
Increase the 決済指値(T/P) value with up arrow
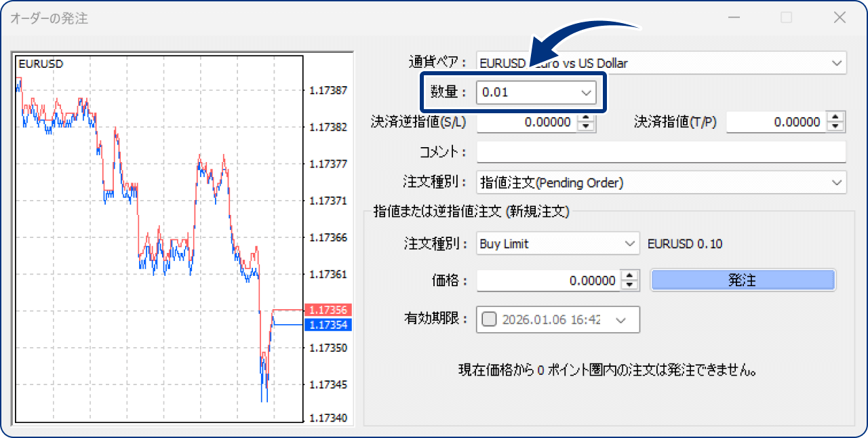(837, 119)
